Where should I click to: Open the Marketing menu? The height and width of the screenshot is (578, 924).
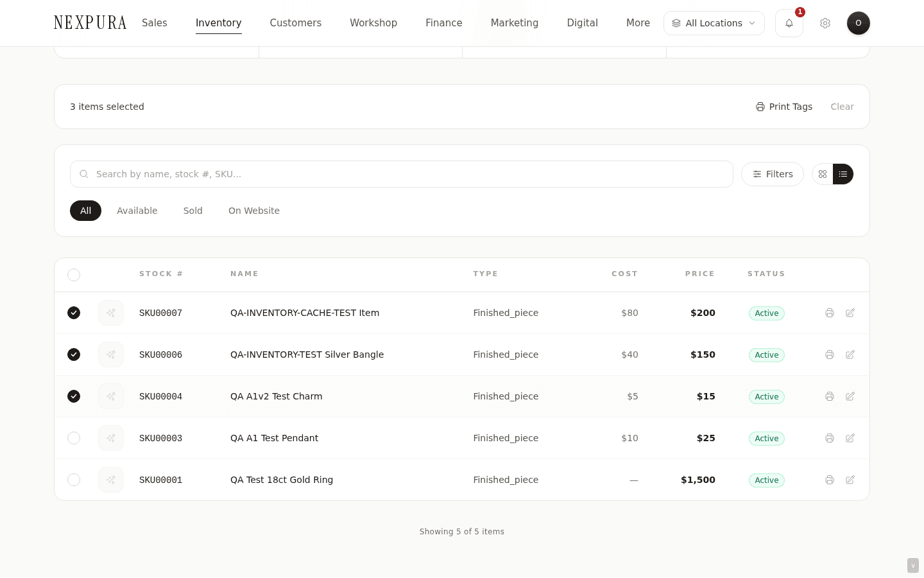[515, 23]
